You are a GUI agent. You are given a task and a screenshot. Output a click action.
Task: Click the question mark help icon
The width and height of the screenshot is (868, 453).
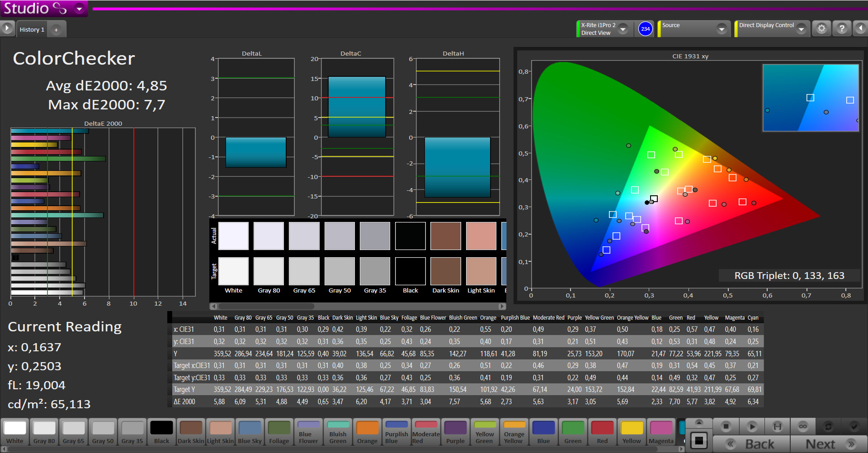click(x=841, y=28)
